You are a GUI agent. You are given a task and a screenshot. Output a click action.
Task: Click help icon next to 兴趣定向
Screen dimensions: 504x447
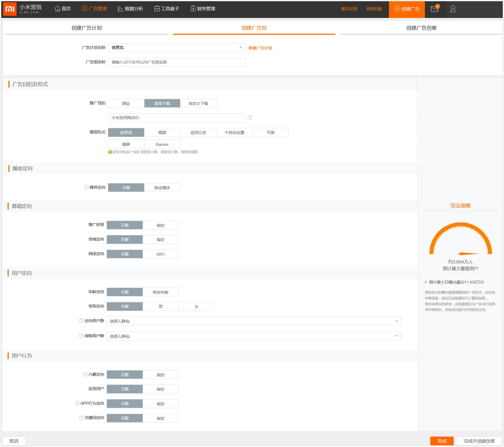(85, 374)
